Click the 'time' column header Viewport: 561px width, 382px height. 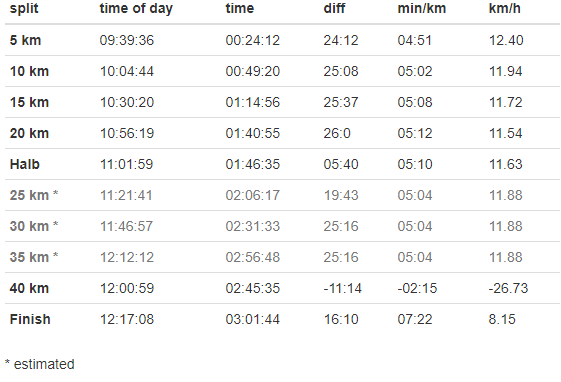240,8
